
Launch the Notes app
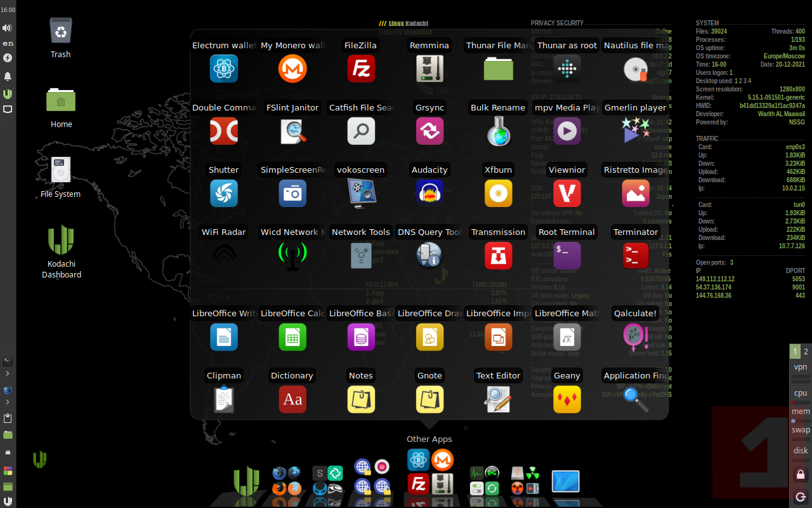click(x=361, y=399)
